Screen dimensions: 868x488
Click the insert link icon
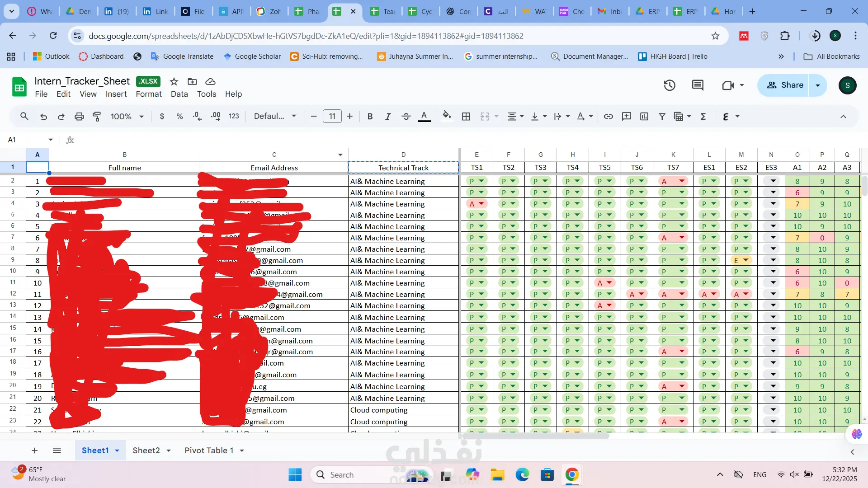609,117
